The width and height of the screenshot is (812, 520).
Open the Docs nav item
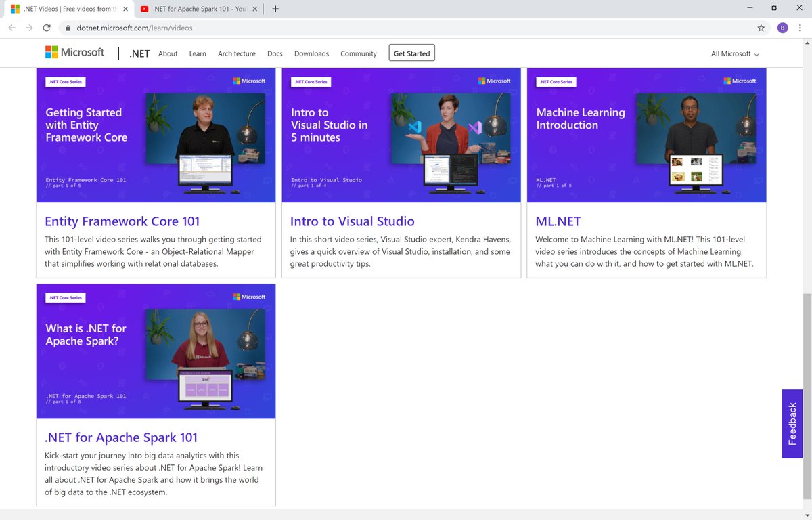coord(275,53)
